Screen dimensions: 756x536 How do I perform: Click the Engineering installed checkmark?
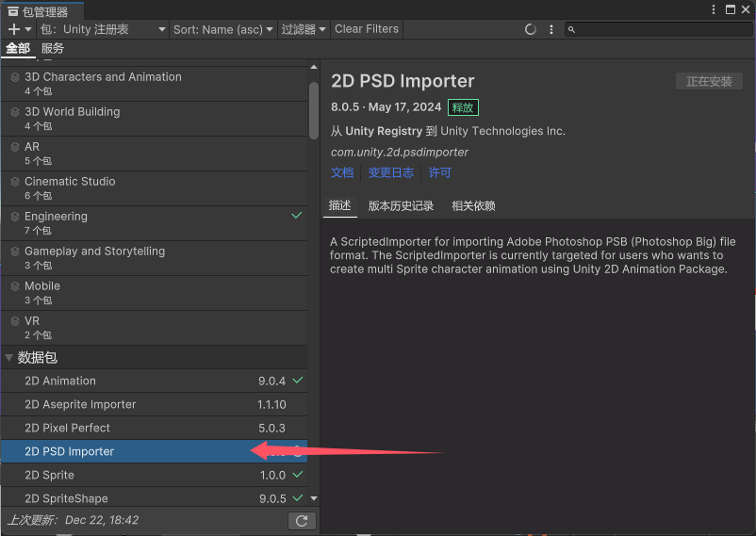[297, 216]
